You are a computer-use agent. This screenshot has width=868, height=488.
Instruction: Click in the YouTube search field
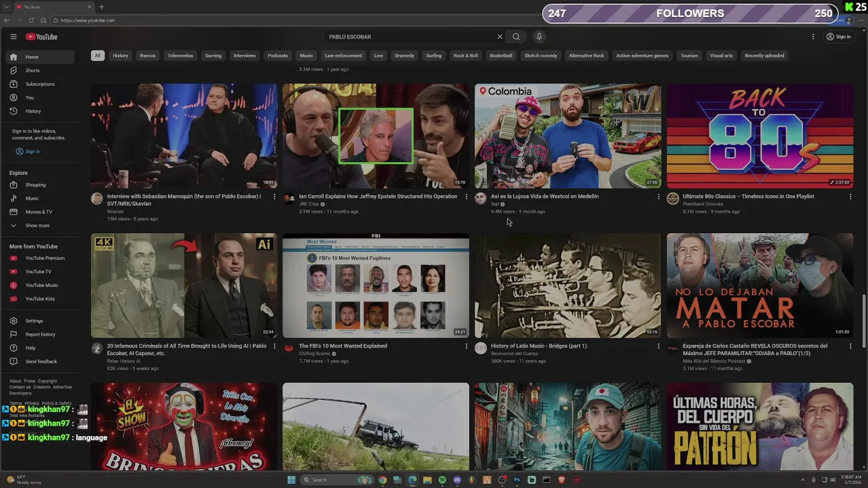coord(410,37)
